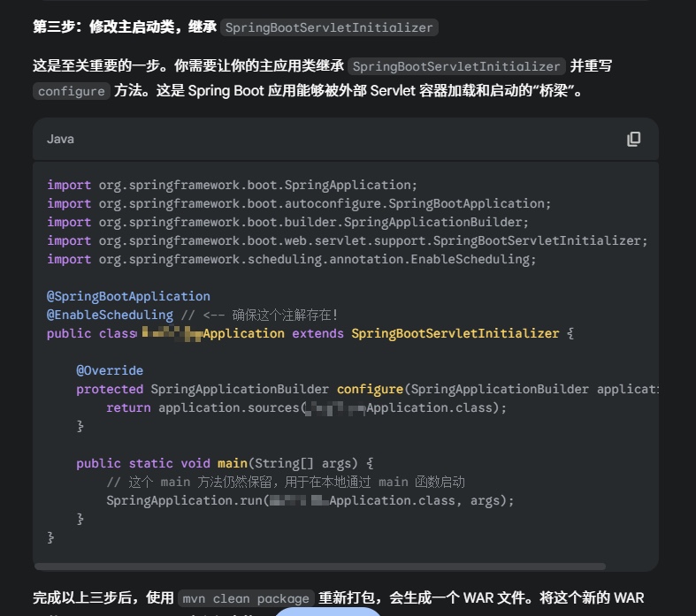Click the SpringBootServletInitializer chip in the paragraph
This screenshot has width=696, height=616.
pos(456,66)
